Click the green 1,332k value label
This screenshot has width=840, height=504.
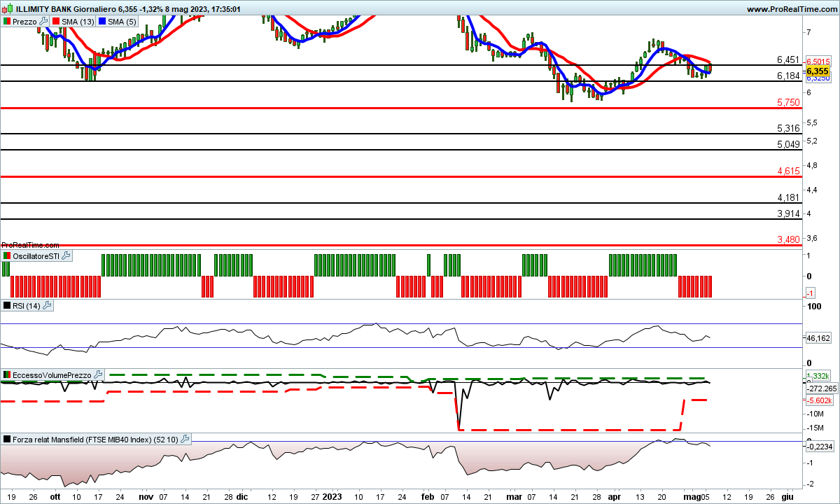click(818, 377)
